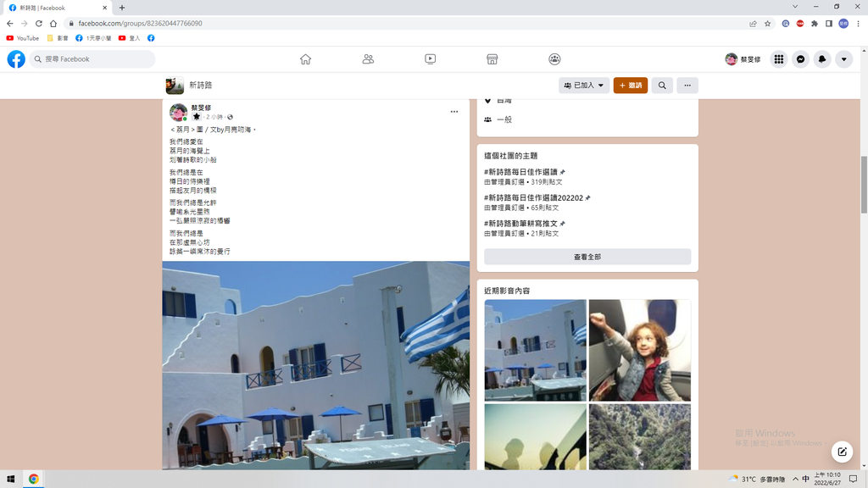This screenshot has width=868, height=488.
Task: Open the nine-dot menu grid icon
Action: (x=778, y=59)
